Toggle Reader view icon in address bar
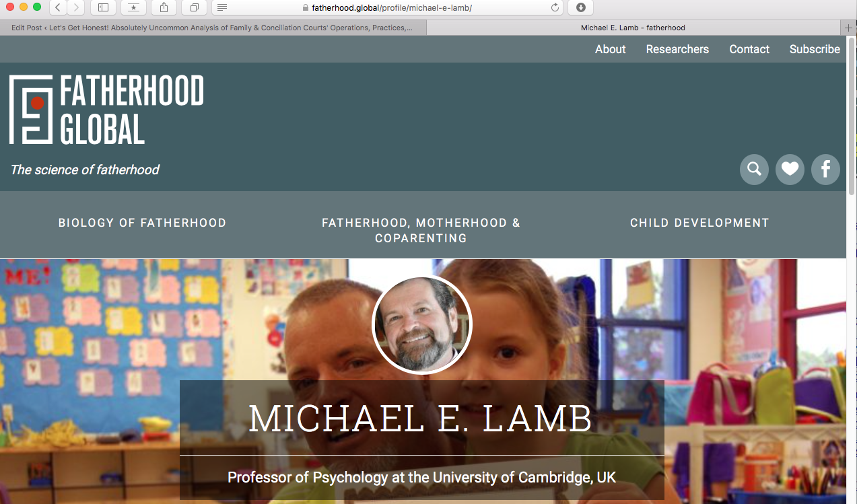 [x=222, y=7]
